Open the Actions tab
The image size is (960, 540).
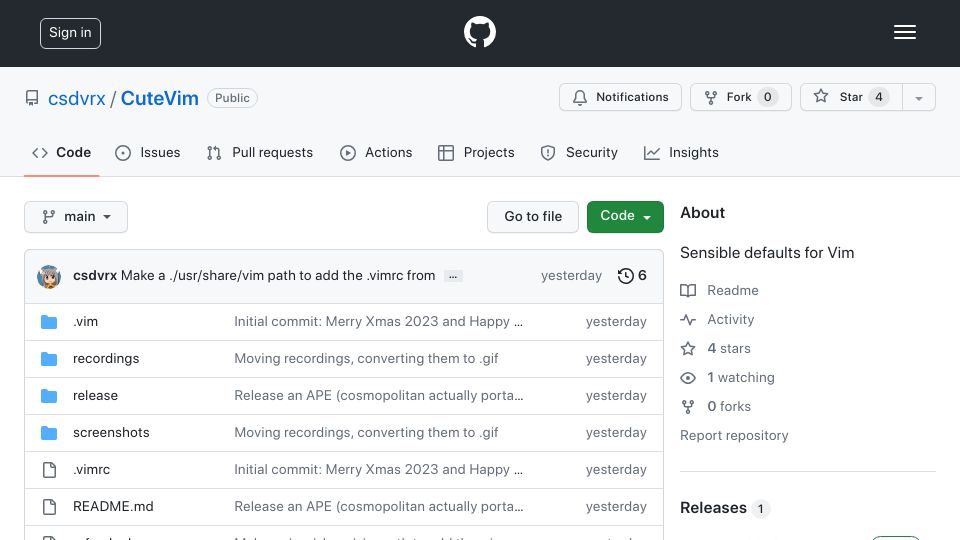click(x=376, y=152)
